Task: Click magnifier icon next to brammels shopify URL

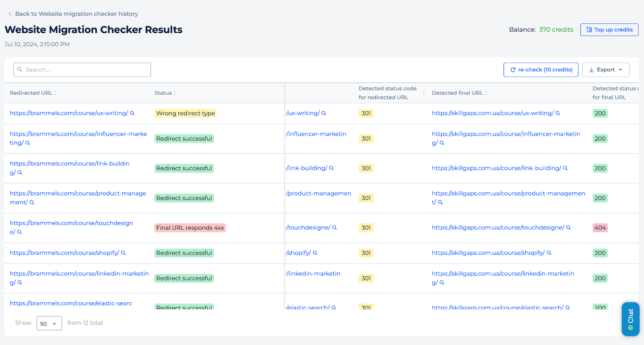Action: 123,253
